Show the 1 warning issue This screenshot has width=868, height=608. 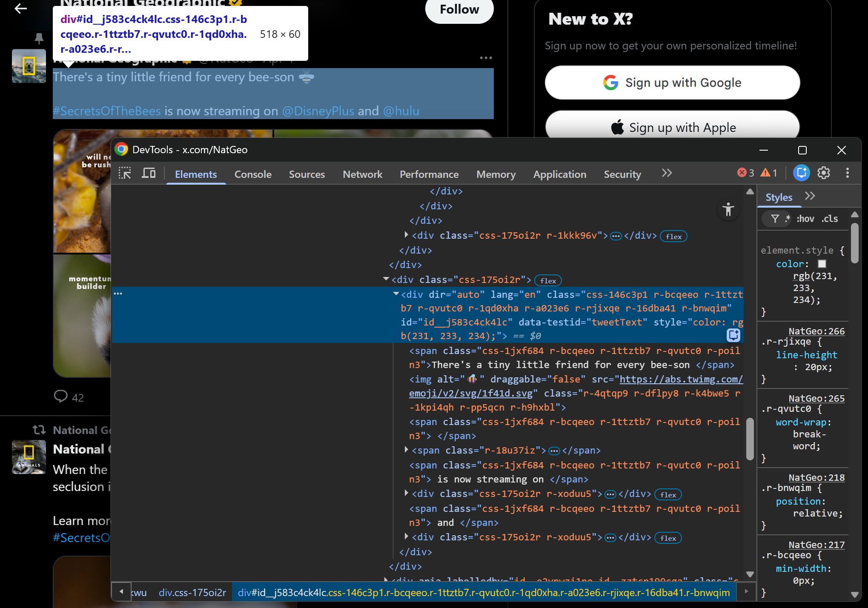pos(770,173)
